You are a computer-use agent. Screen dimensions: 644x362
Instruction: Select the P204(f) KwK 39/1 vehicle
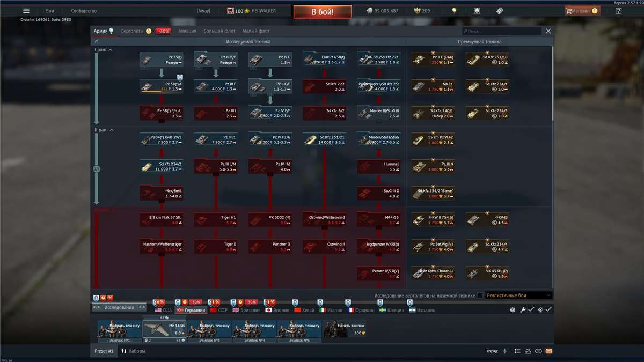tap(162, 139)
